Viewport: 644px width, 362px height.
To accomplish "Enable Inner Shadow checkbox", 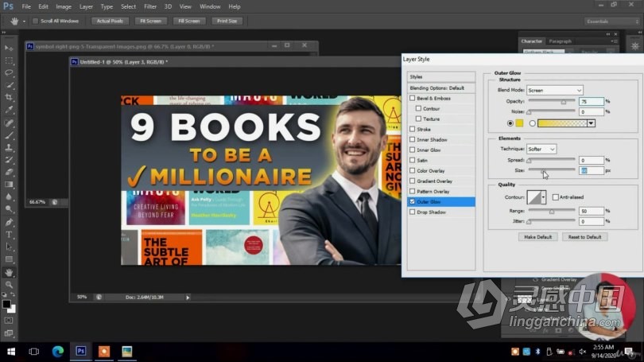I will click(x=413, y=140).
